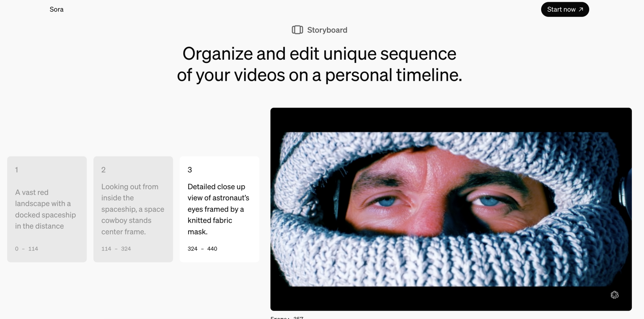Image resolution: width=644 pixels, height=319 pixels.
Task: Click the astronaut eyes video preview
Action: pyautogui.click(x=451, y=209)
